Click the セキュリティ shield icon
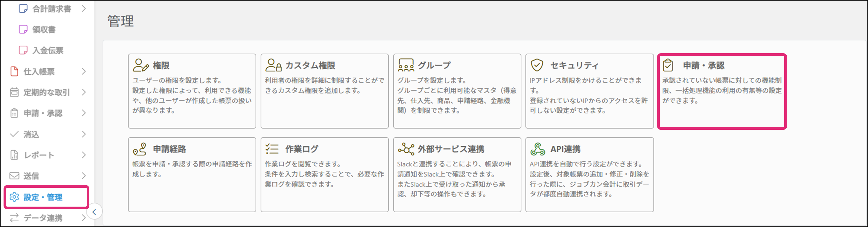Screen dimensions: 868x227 pos(537,65)
